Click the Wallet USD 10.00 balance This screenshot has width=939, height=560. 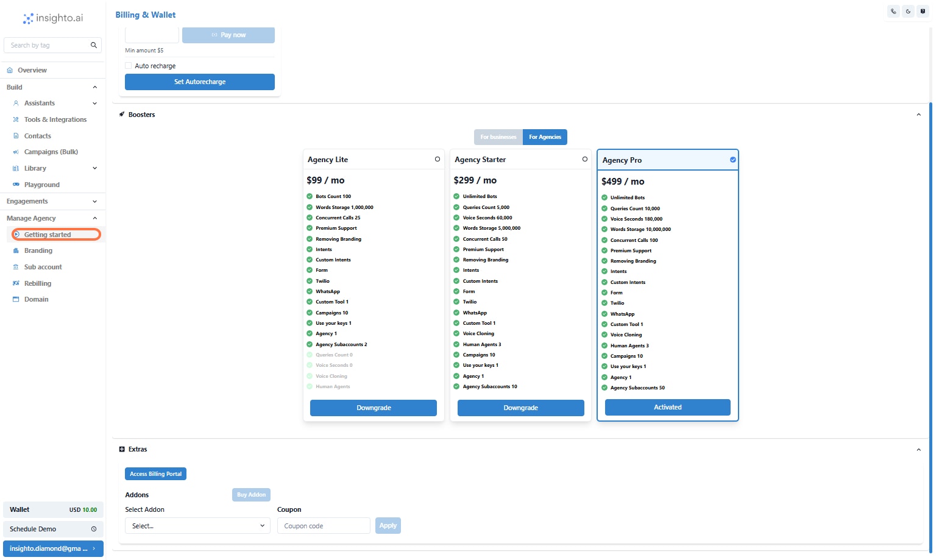tap(53, 509)
